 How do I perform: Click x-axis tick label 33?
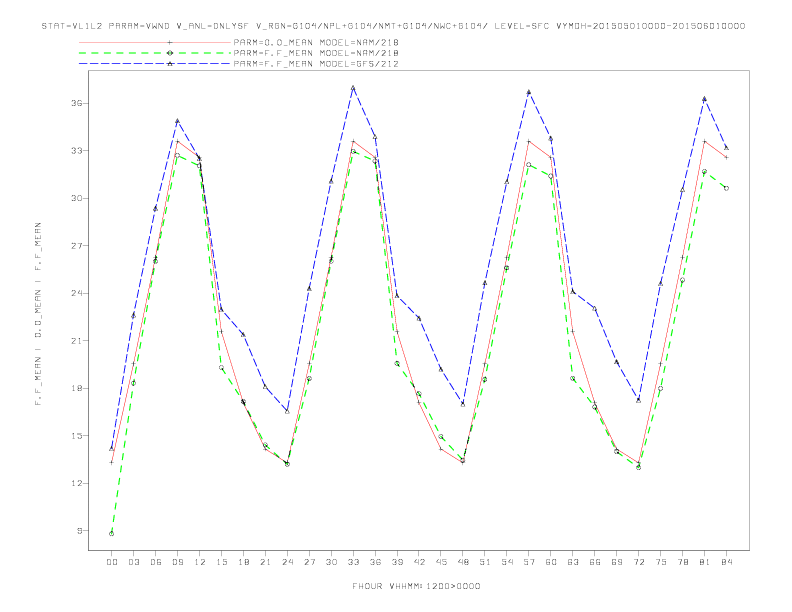tap(353, 562)
